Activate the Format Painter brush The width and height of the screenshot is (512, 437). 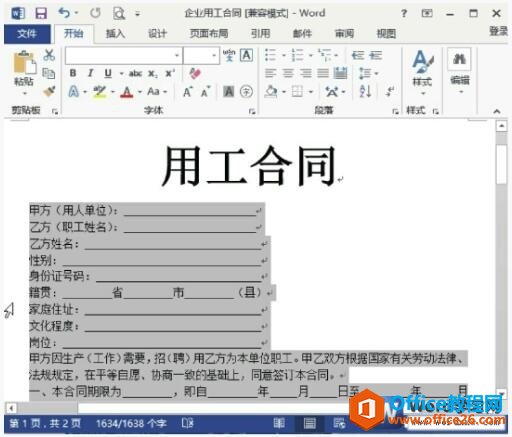pyautogui.click(x=49, y=91)
